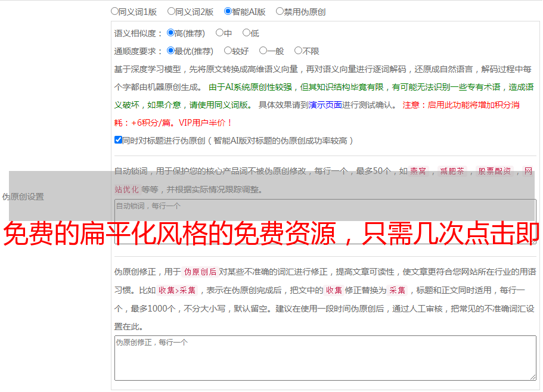Set 语义相似度 to 中
The width and height of the screenshot is (543, 392).
219,33
